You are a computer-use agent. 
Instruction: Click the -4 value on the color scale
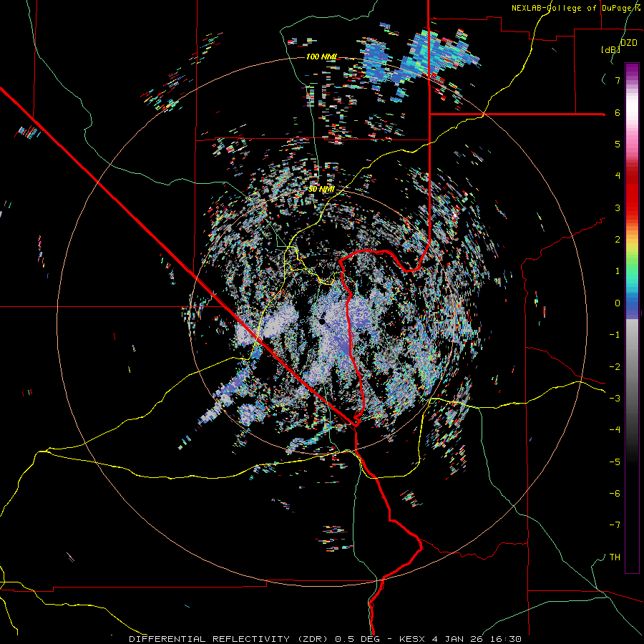615,430
